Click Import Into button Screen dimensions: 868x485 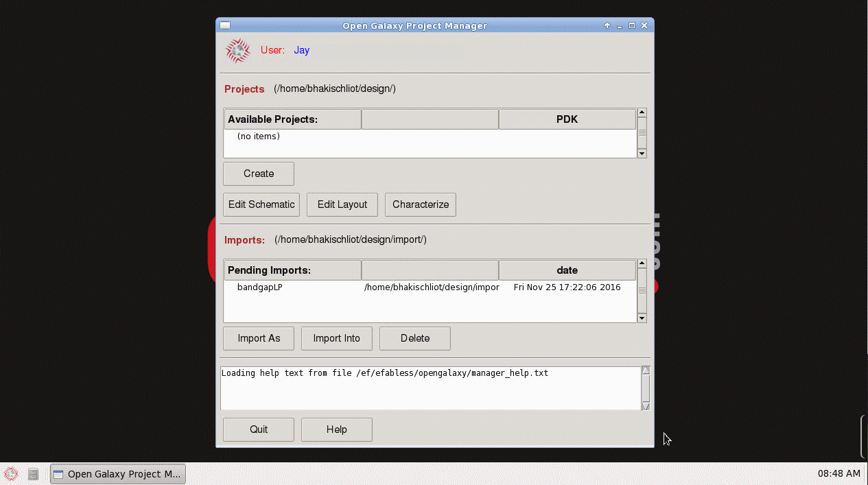click(337, 338)
